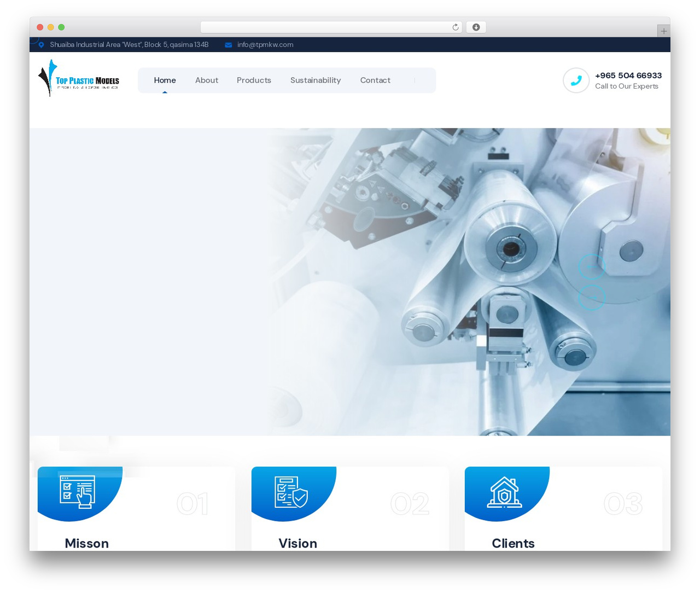Click the 03 card number
700x593 pixels.
pos(623,504)
